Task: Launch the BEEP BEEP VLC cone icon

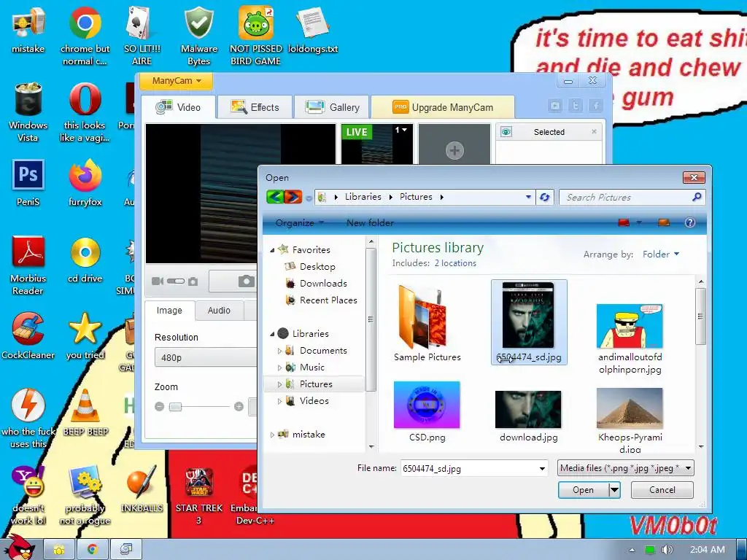Action: coord(85,413)
